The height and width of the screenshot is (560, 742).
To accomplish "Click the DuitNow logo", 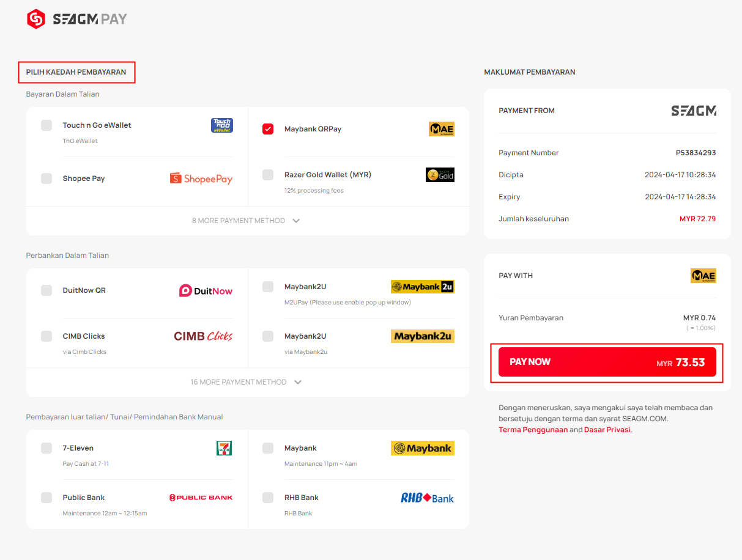I will click(206, 290).
